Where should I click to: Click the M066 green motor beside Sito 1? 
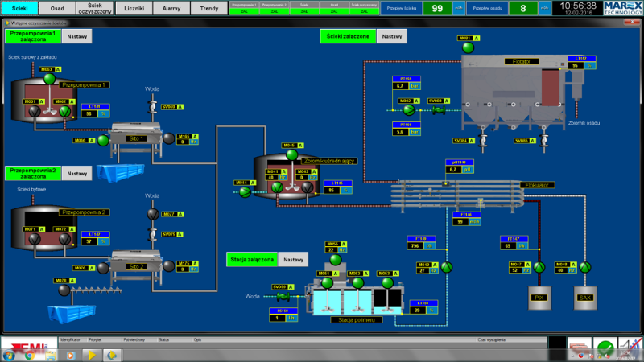(x=102, y=140)
